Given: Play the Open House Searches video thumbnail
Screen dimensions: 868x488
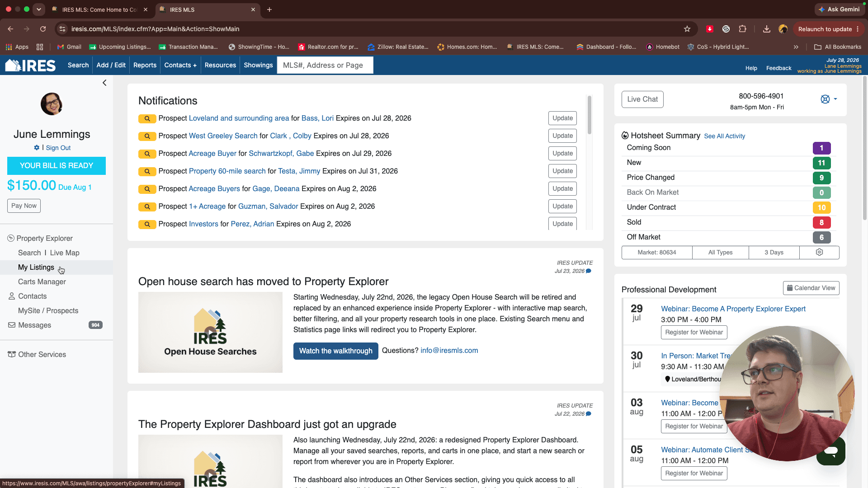Looking at the screenshot, I should click(210, 332).
